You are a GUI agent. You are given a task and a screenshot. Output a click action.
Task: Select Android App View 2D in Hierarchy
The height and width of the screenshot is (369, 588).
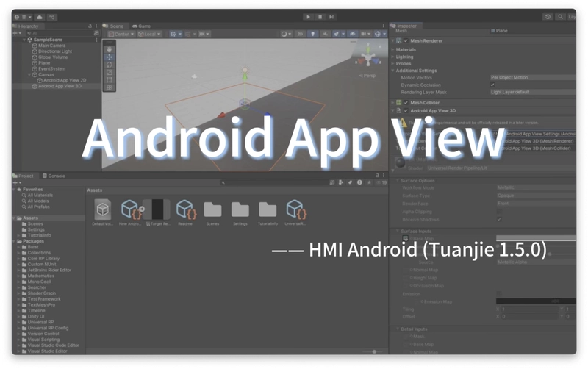tap(65, 80)
